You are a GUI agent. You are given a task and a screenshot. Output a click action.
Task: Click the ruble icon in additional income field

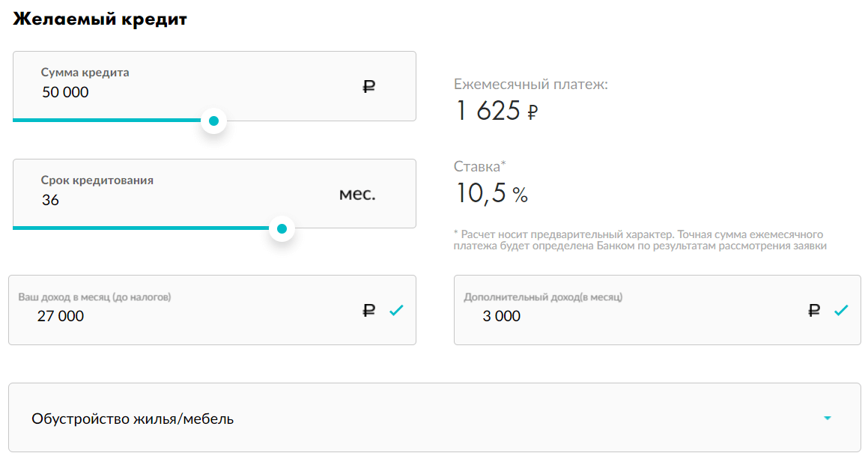coord(814,310)
